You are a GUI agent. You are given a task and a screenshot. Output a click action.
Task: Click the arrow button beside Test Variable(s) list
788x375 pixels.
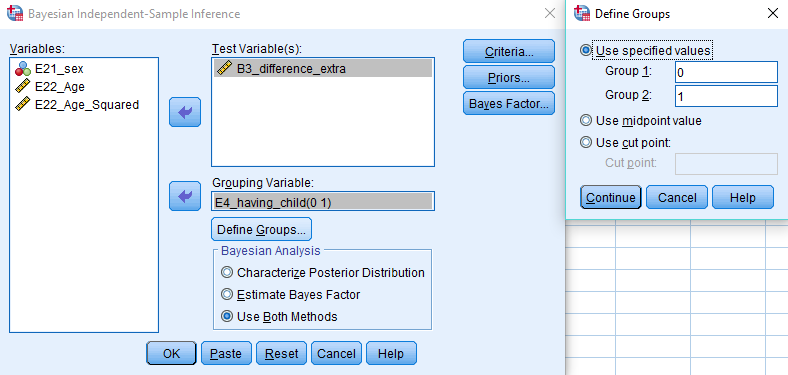coord(185,112)
